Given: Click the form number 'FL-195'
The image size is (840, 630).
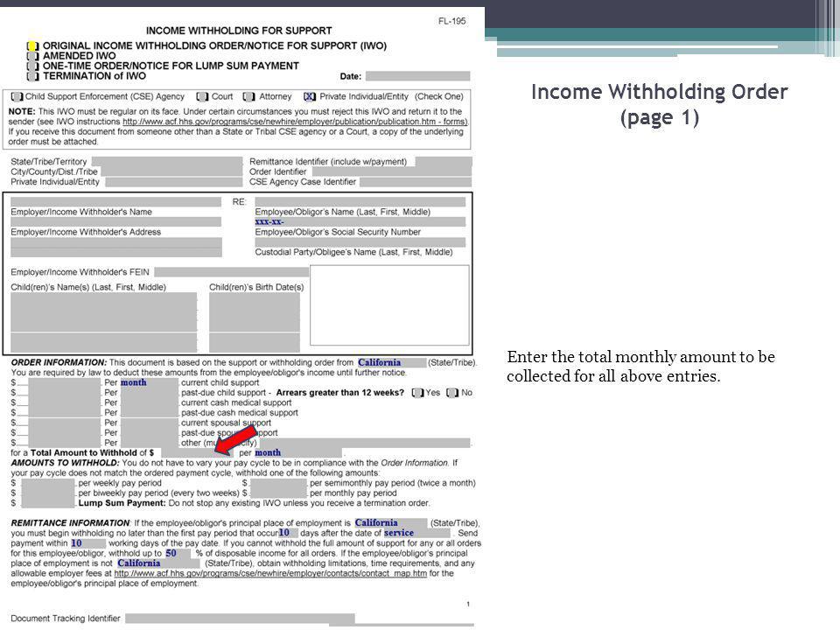Looking at the screenshot, I should tap(452, 21).
